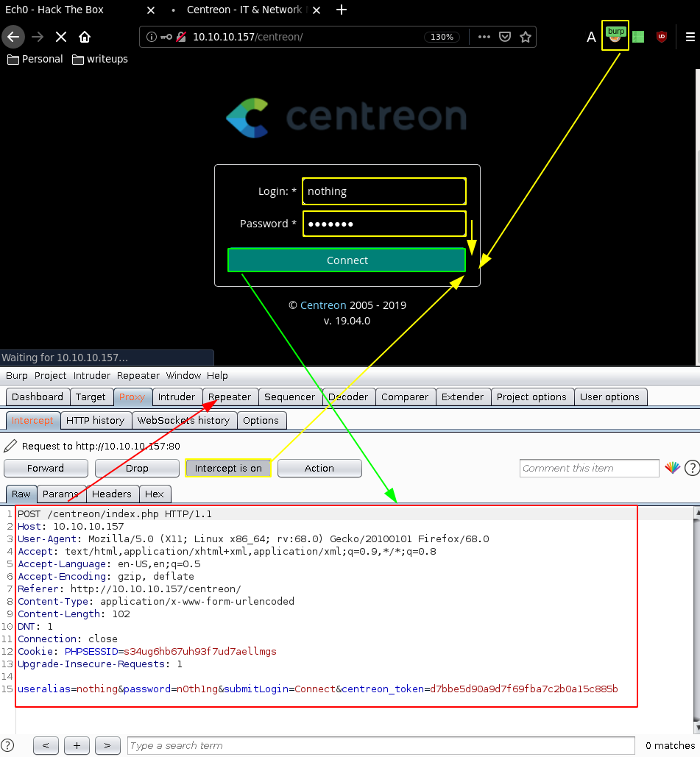
Task: Switch to the Intruder tool tab
Action: 177,397
